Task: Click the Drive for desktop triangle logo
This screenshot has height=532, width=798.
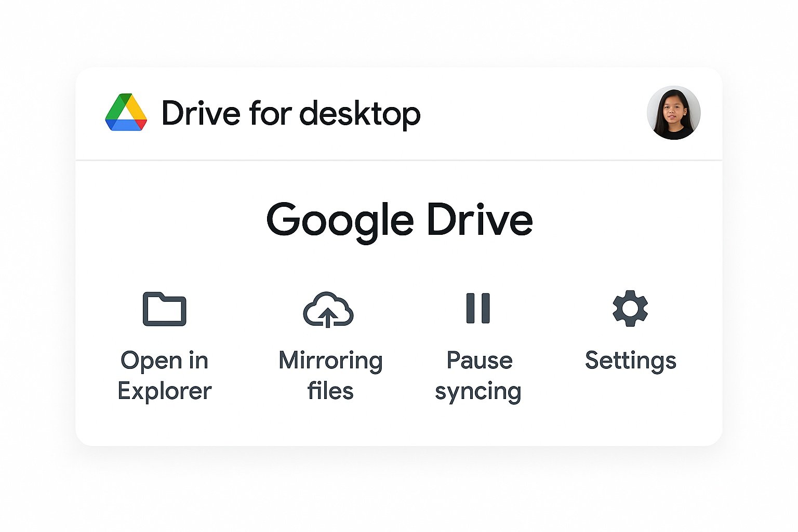Action: point(126,113)
